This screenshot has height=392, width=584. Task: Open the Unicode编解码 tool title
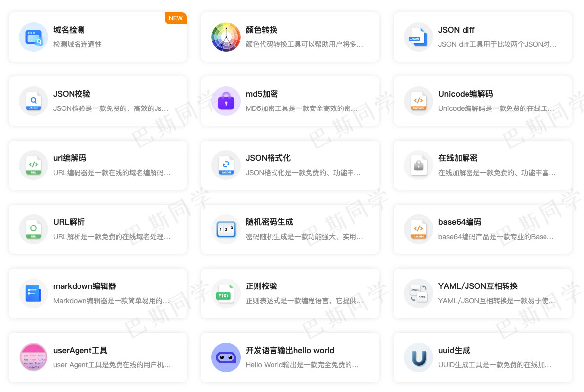466,94
